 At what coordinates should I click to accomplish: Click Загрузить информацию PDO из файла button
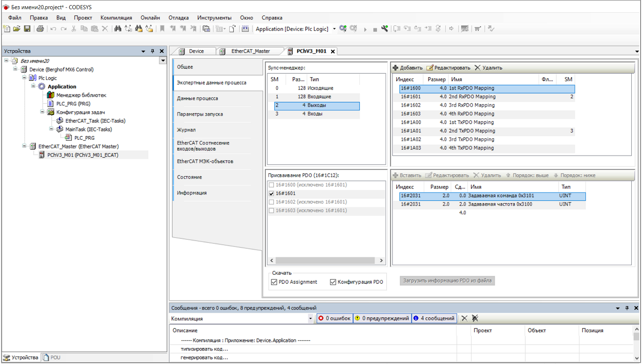pyautogui.click(x=447, y=281)
